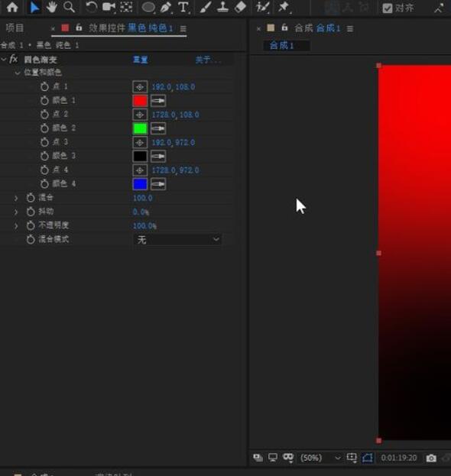Open the 关于 about link
451x476 pixels.
click(x=207, y=60)
